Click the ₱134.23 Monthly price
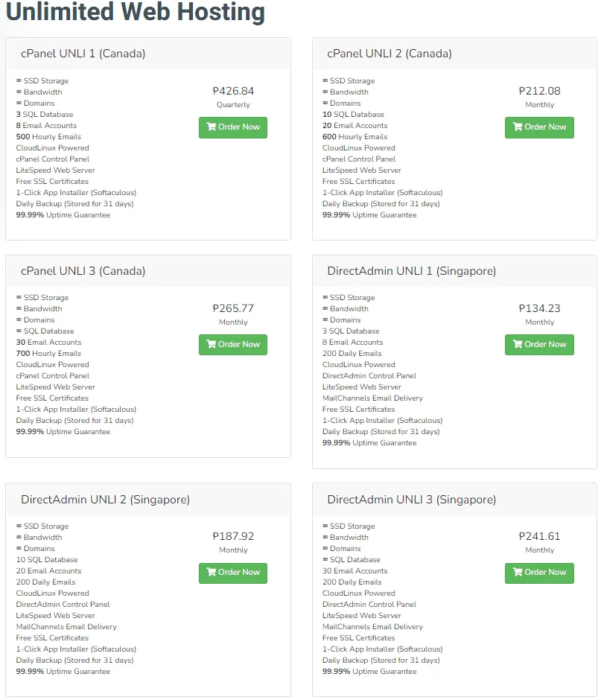Viewport: 601px width, 700px height. (539, 314)
